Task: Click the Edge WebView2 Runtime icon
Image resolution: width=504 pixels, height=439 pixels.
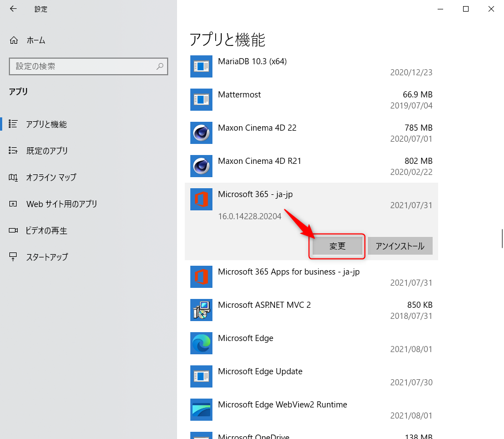Action: coord(201,410)
